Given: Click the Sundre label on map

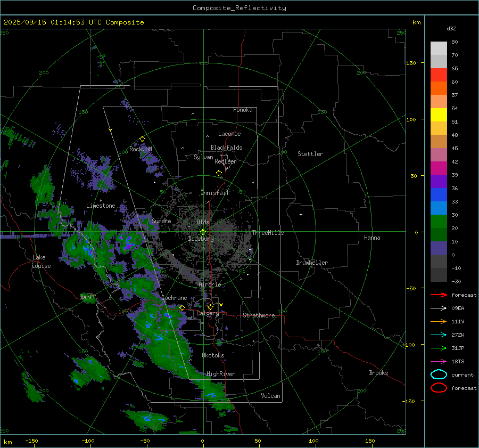Looking at the screenshot, I should coord(161,221).
